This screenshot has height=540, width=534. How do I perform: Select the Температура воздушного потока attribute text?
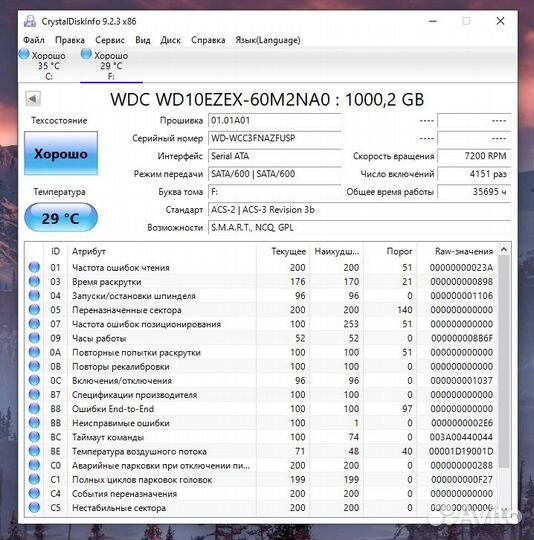coord(139,451)
